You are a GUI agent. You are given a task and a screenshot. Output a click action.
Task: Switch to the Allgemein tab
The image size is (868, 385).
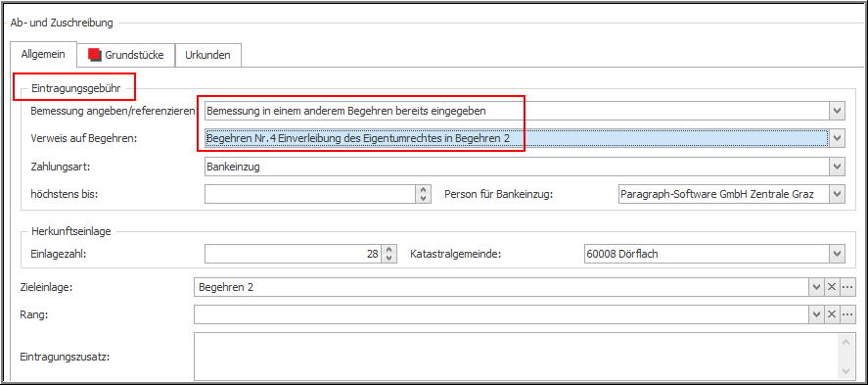[43, 55]
